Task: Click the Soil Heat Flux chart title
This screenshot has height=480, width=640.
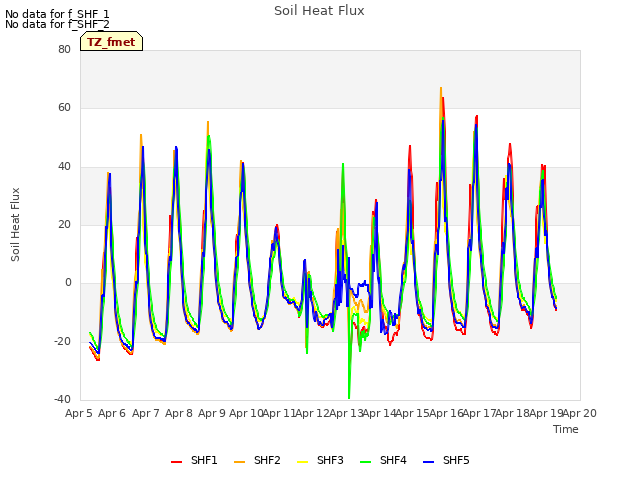Action: 319,11
